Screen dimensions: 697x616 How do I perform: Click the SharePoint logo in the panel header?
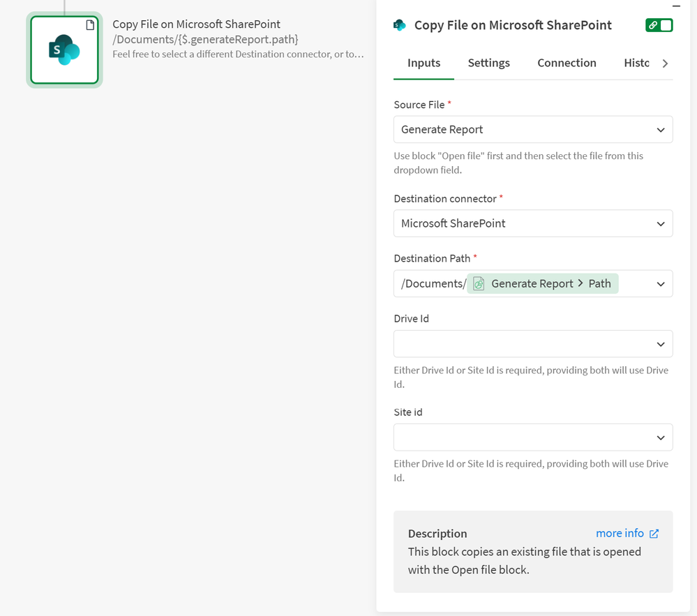[x=400, y=25]
